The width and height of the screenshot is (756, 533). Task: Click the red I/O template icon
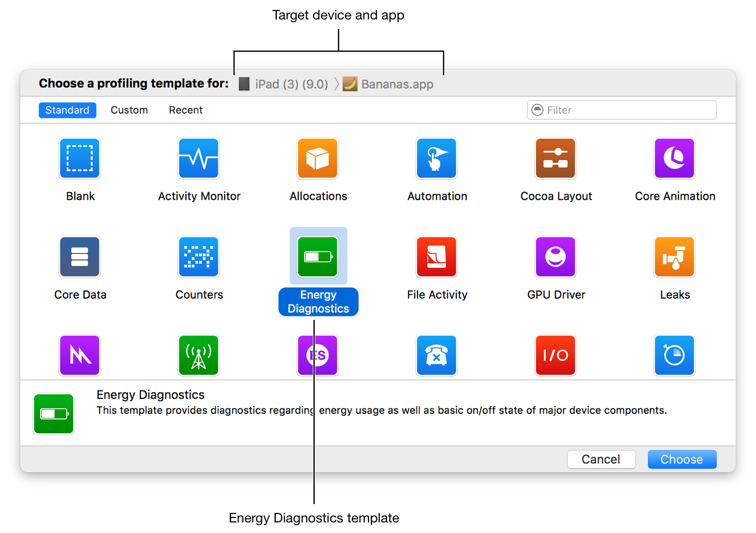coord(555,355)
